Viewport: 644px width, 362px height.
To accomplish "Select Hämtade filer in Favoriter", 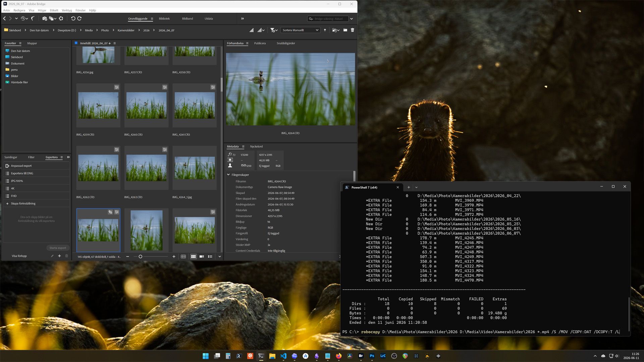I will coord(19,82).
